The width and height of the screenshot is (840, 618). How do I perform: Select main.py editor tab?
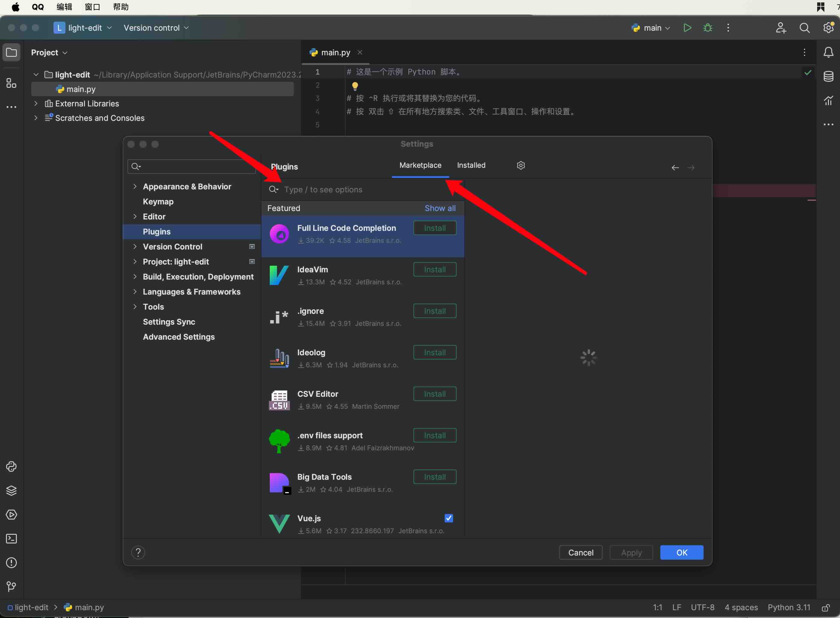[335, 52]
